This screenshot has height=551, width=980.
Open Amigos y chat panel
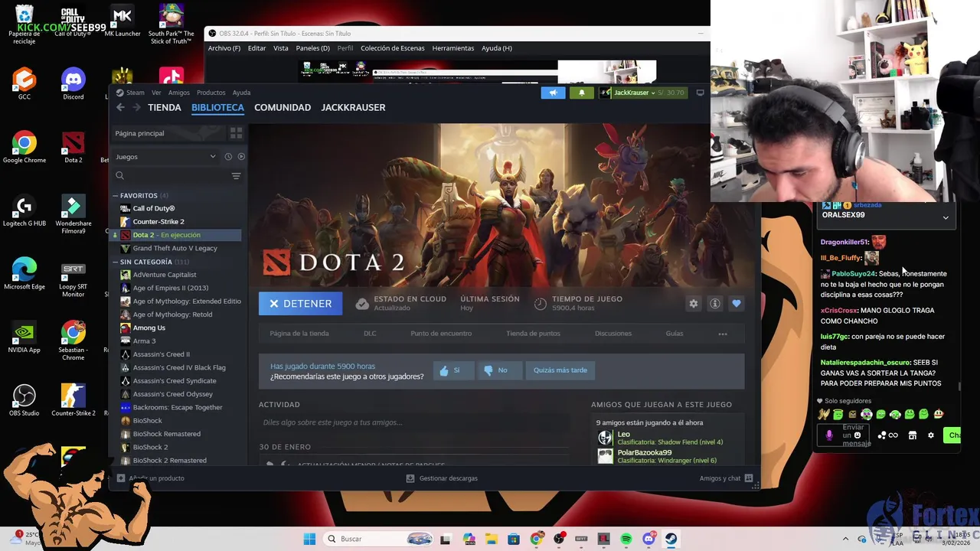(x=726, y=478)
